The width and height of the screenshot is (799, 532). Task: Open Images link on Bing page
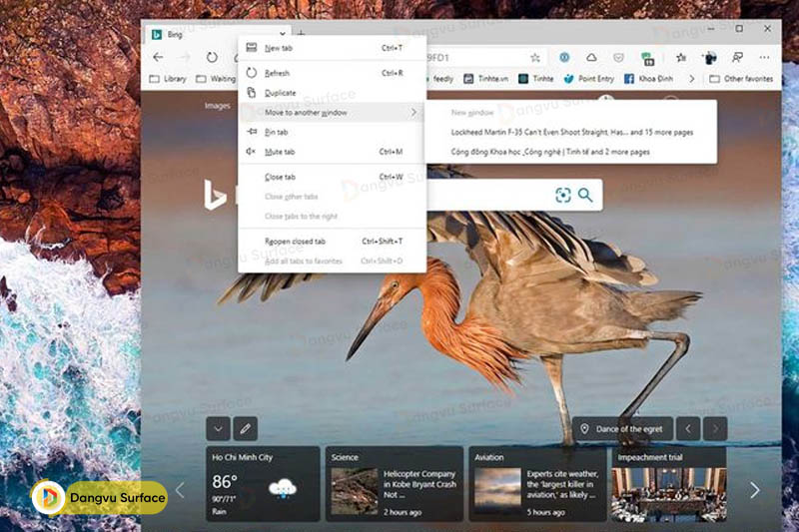[x=217, y=106]
